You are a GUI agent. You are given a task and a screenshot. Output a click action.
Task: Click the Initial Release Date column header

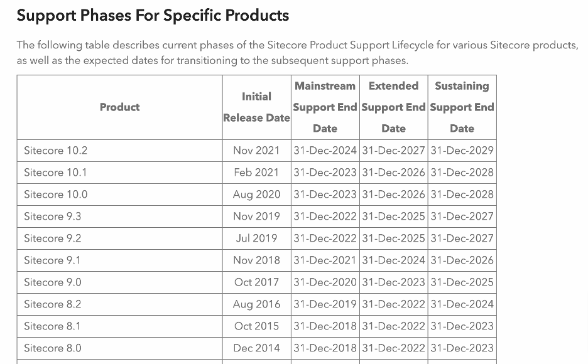click(x=256, y=107)
